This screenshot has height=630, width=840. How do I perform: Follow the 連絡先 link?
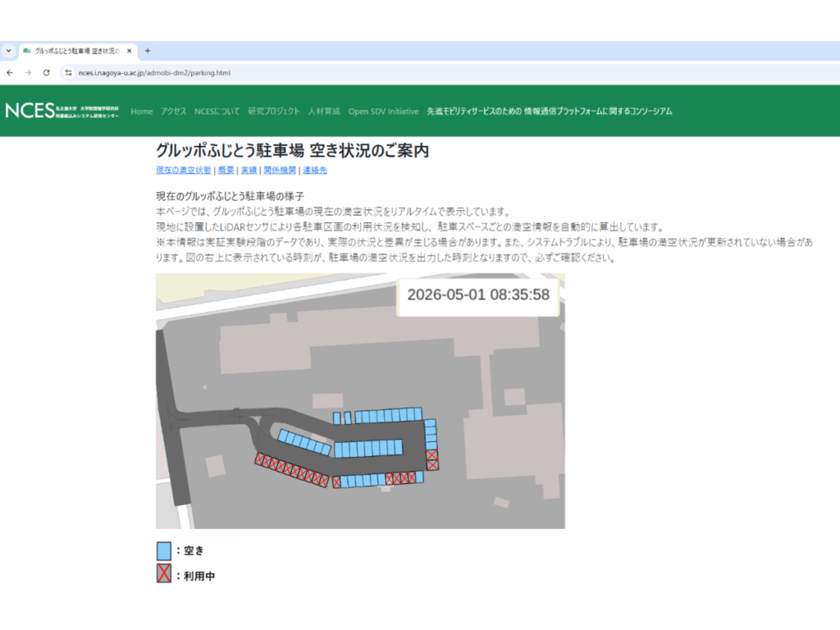click(x=315, y=170)
